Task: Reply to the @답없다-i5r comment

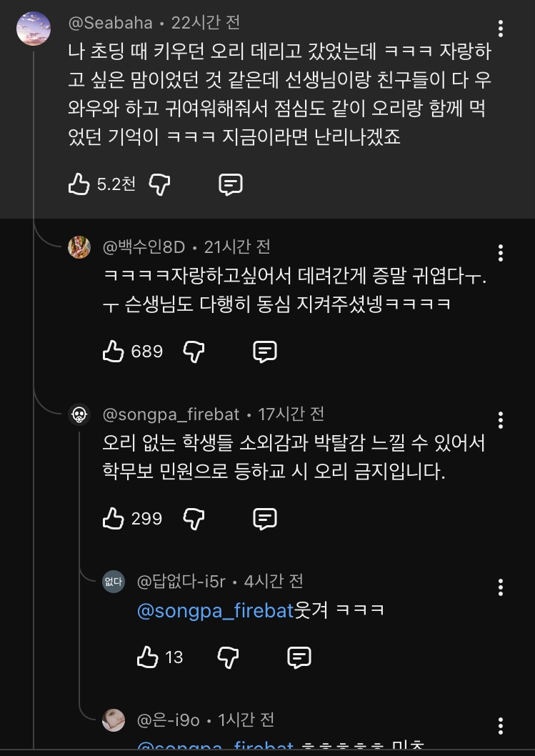Action: [299, 657]
